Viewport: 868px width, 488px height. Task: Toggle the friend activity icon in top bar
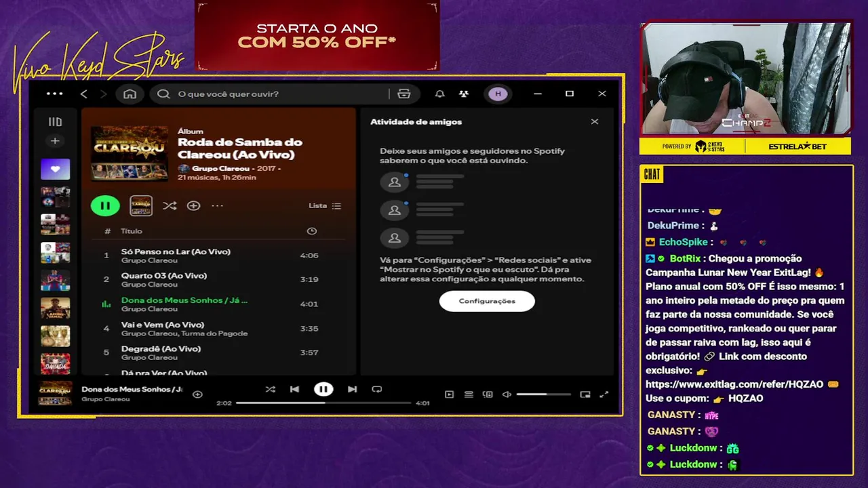(x=464, y=94)
